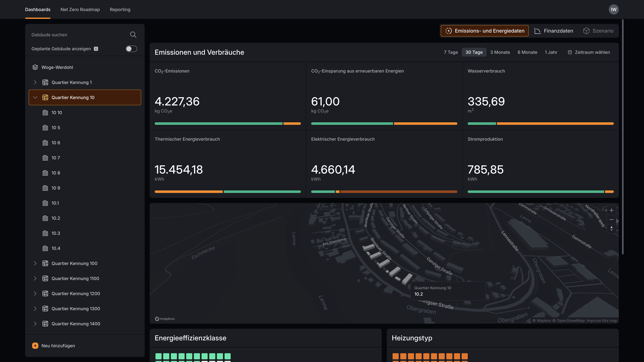Viewport: 644px width, 362px height.
Task: Select the 7 Tage time range
Action: tap(451, 52)
